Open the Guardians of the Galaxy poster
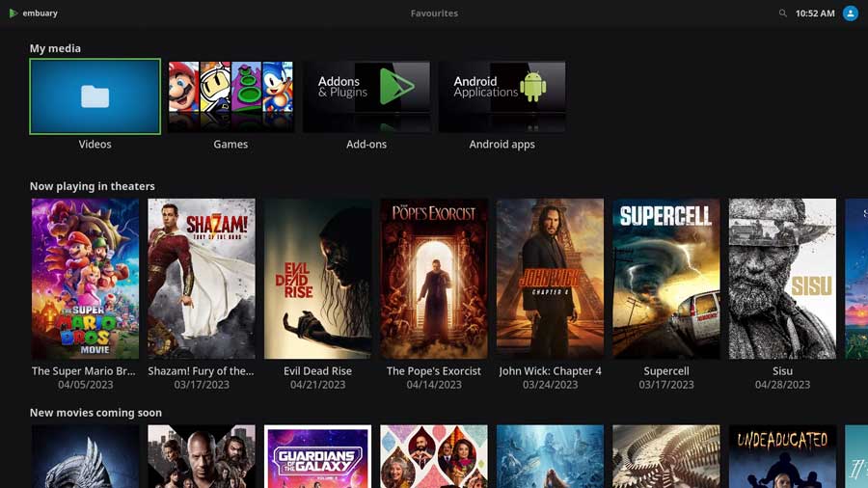This screenshot has width=868, height=488. pyautogui.click(x=317, y=456)
